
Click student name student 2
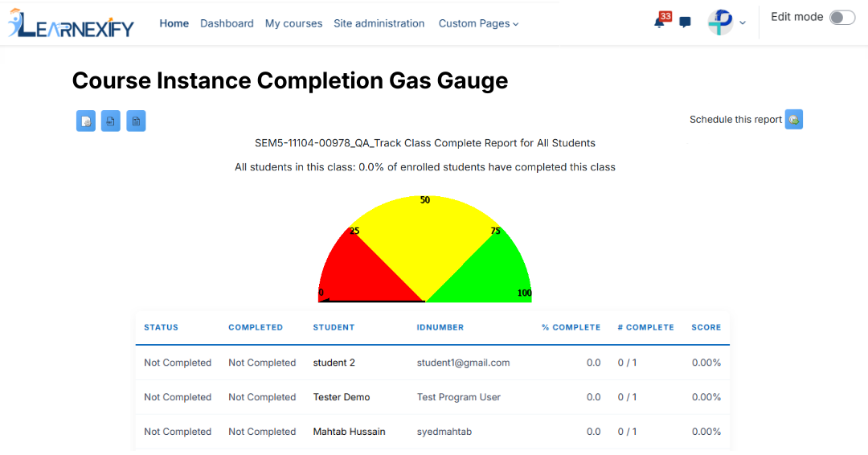click(x=334, y=363)
